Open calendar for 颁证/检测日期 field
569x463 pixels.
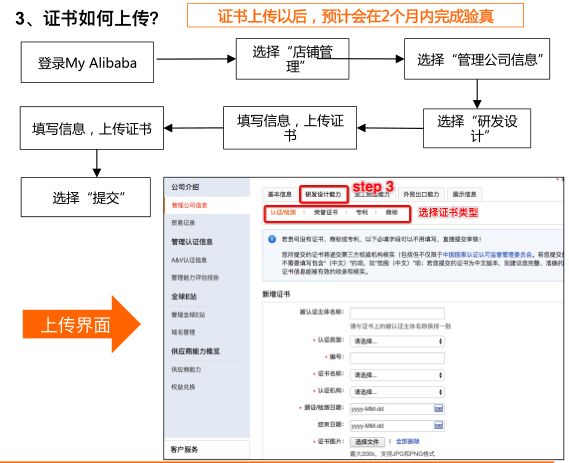(438, 408)
